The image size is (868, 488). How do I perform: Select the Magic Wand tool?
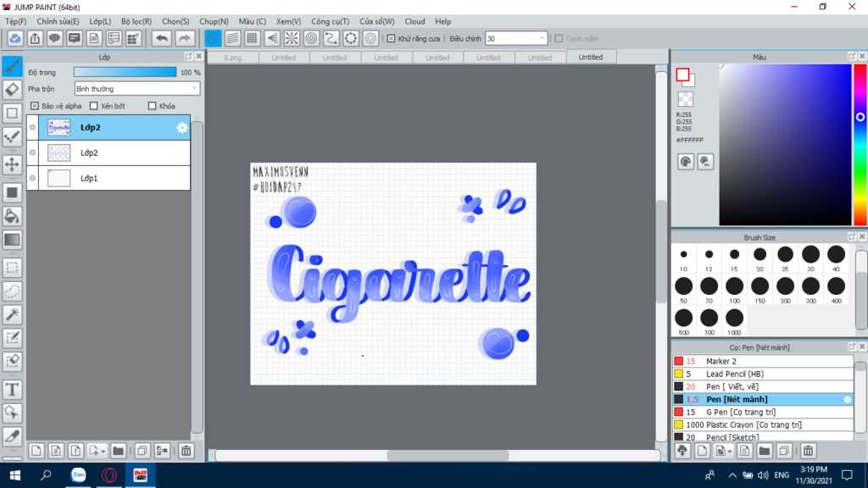pyautogui.click(x=12, y=314)
